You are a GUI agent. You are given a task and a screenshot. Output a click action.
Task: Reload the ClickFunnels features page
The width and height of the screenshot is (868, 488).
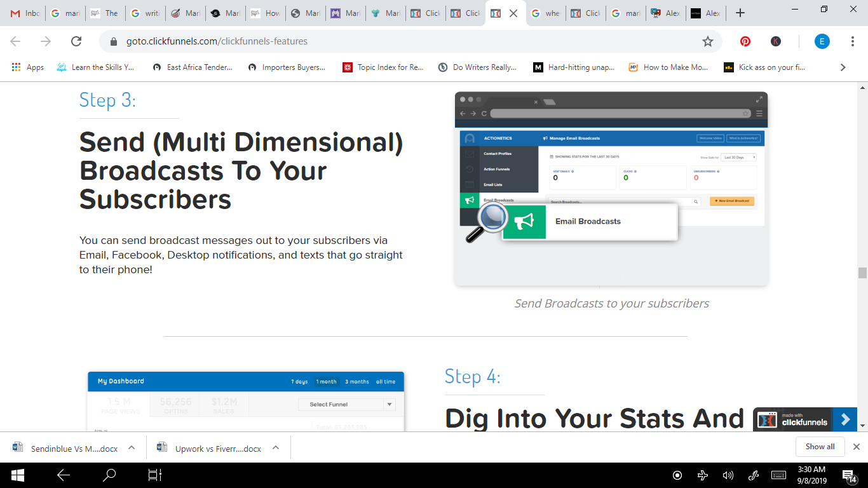76,41
